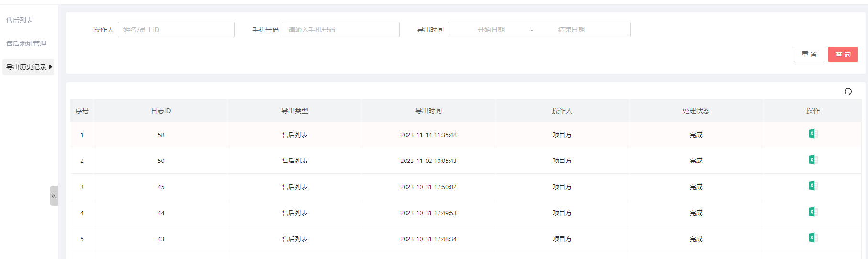Click the 重置 reset button
The width and height of the screenshot is (868, 259).
tap(809, 54)
